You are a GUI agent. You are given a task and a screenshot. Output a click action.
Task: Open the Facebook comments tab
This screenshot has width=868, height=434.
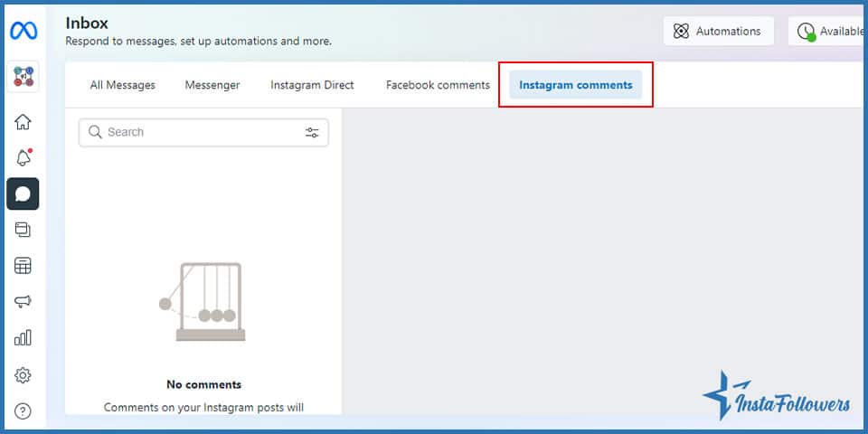pos(438,85)
